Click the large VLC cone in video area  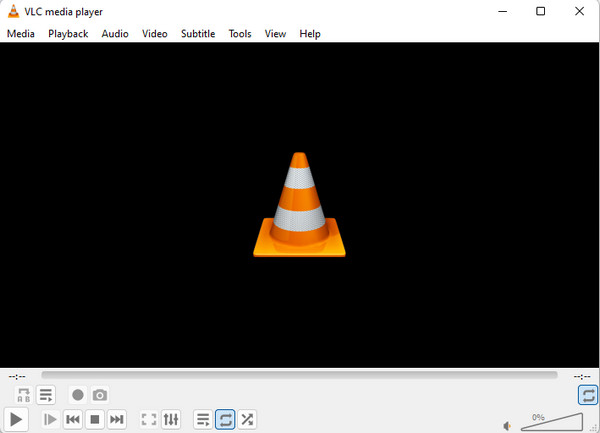click(x=299, y=205)
